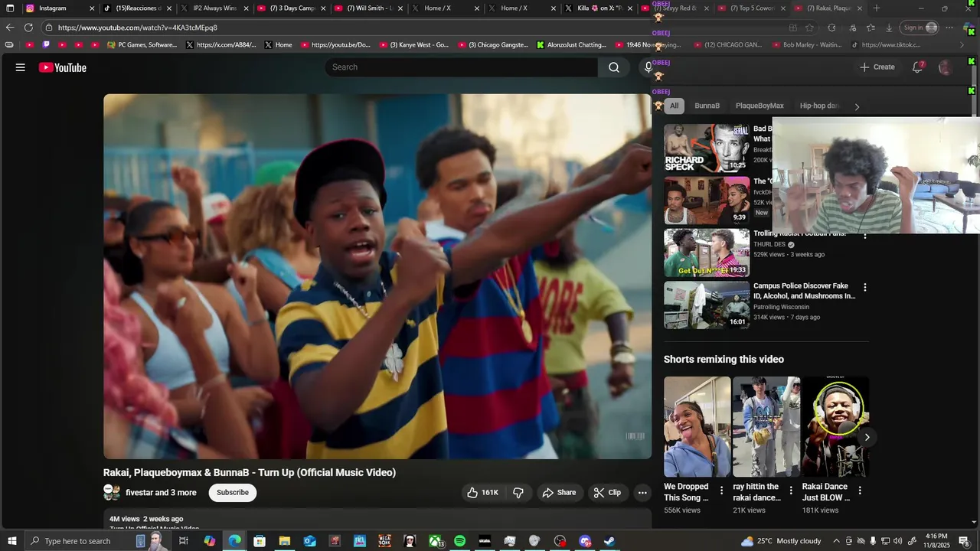
Task: Click the YouTube search magnifier button
Action: pos(614,67)
